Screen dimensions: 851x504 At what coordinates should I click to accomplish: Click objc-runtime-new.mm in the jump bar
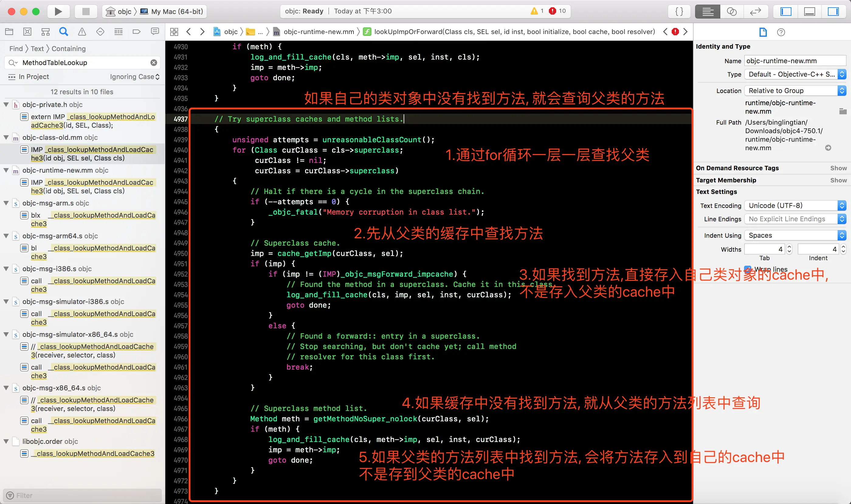click(319, 32)
